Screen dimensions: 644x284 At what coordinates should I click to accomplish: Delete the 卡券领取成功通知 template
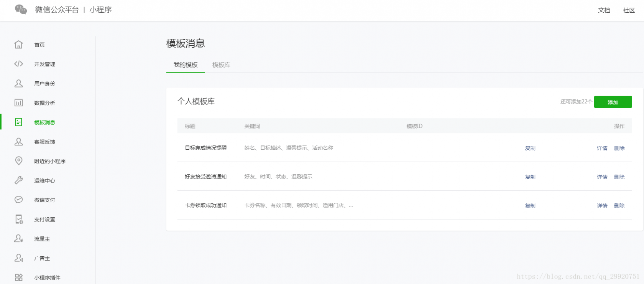pyautogui.click(x=619, y=206)
